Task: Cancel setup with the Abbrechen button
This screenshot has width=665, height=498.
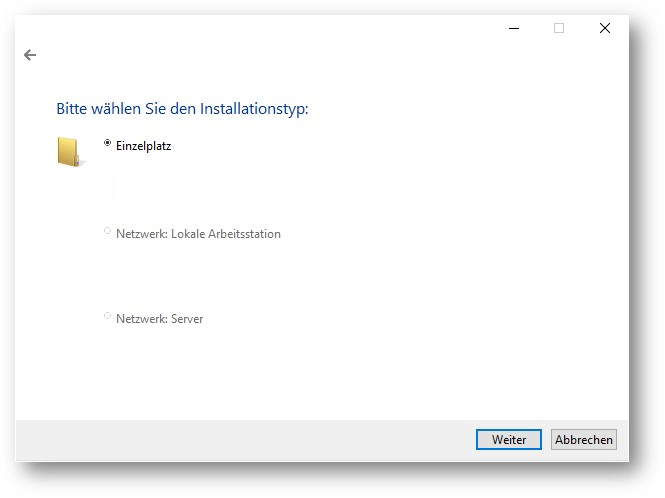Action: 584,439
